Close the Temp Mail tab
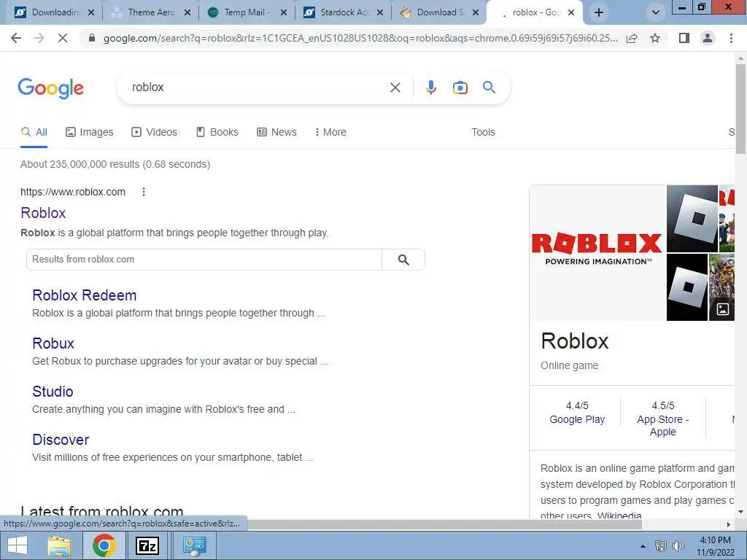Image resolution: width=747 pixels, height=560 pixels. [x=284, y=13]
